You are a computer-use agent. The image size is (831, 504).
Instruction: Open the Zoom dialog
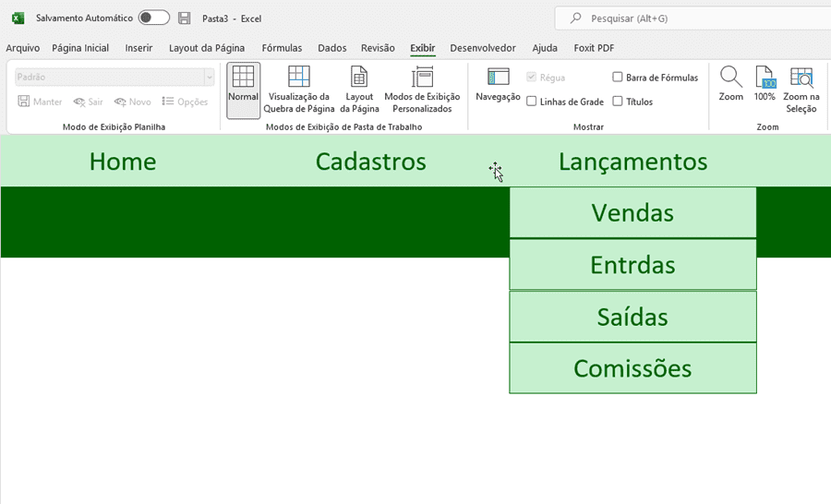[x=731, y=84]
